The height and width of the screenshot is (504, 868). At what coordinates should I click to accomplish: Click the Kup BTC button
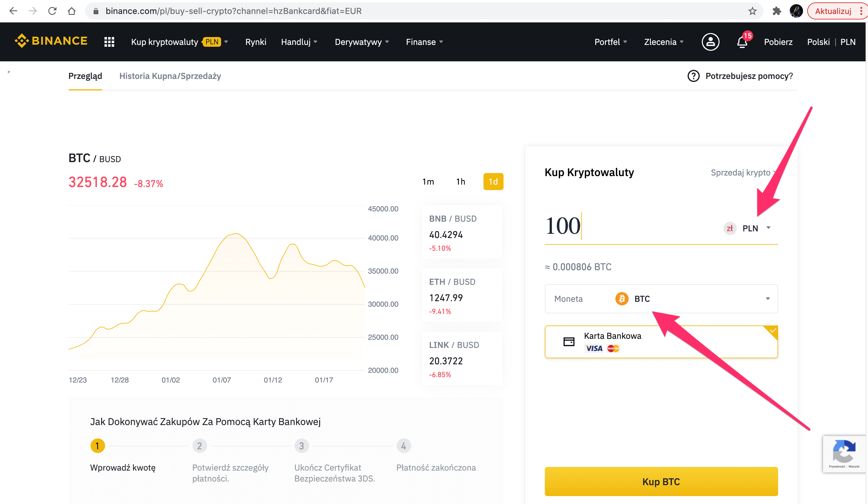(x=661, y=481)
